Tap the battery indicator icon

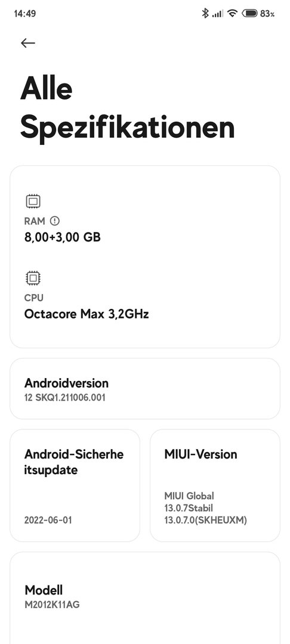click(x=249, y=13)
